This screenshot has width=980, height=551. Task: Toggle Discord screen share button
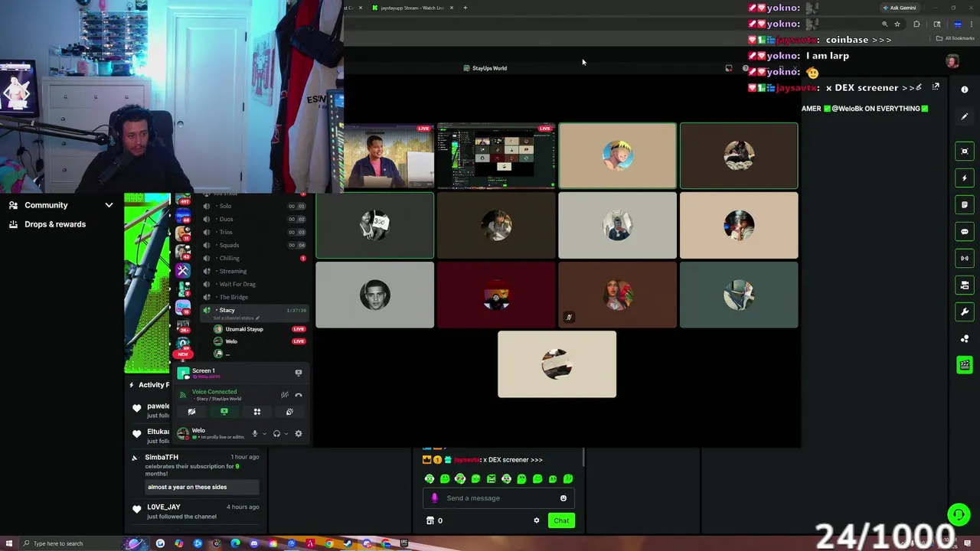click(224, 412)
